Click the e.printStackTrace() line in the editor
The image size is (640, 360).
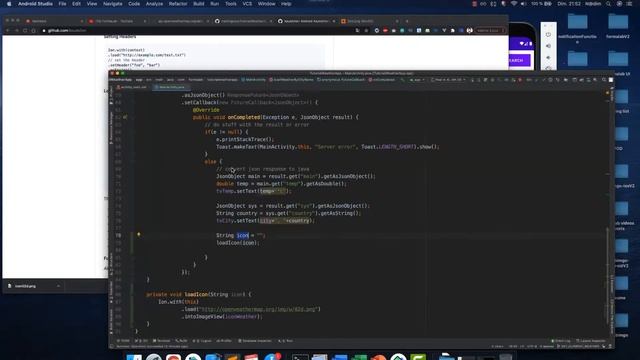[245, 139]
